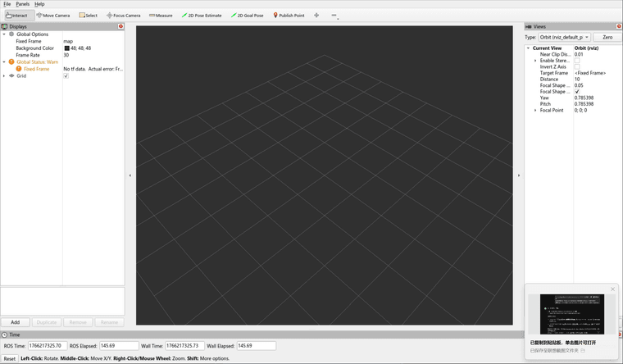Select the No tf data error text
The height and width of the screenshot is (364, 623).
pyautogui.click(x=93, y=69)
